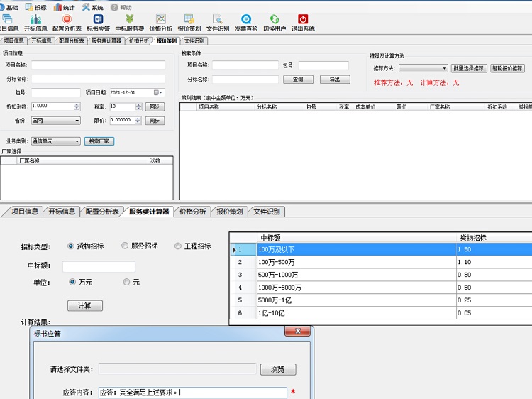This screenshot has width=532, height=399.
Task: Switch to the upper 配置分析表 tab
Action: point(71,40)
